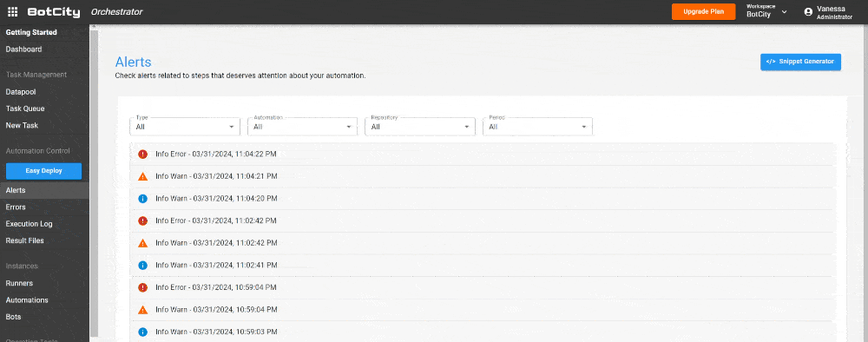The width and height of the screenshot is (868, 342).
Task: Select alert Info Warn 10:59:03 PM
Action: [x=482, y=332]
